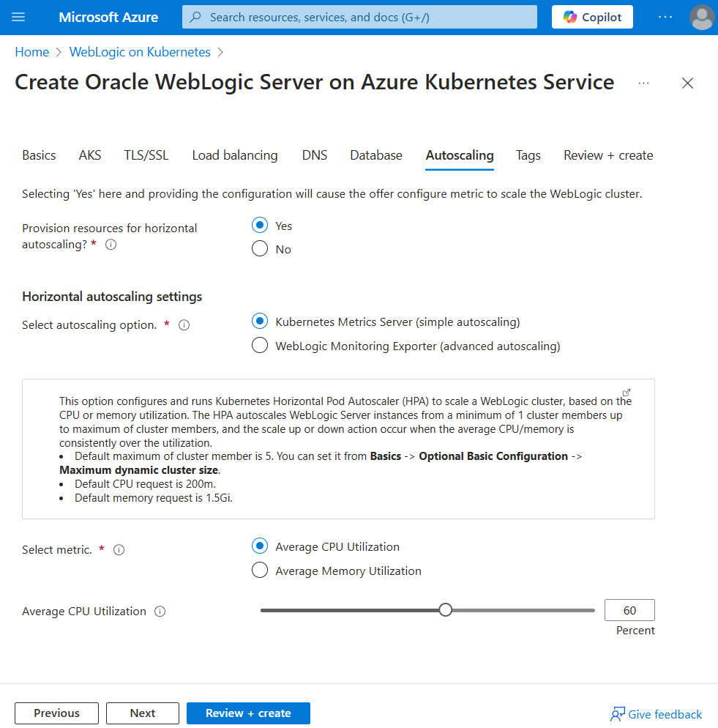
Task: Show info for Select metric
Action: (119, 550)
